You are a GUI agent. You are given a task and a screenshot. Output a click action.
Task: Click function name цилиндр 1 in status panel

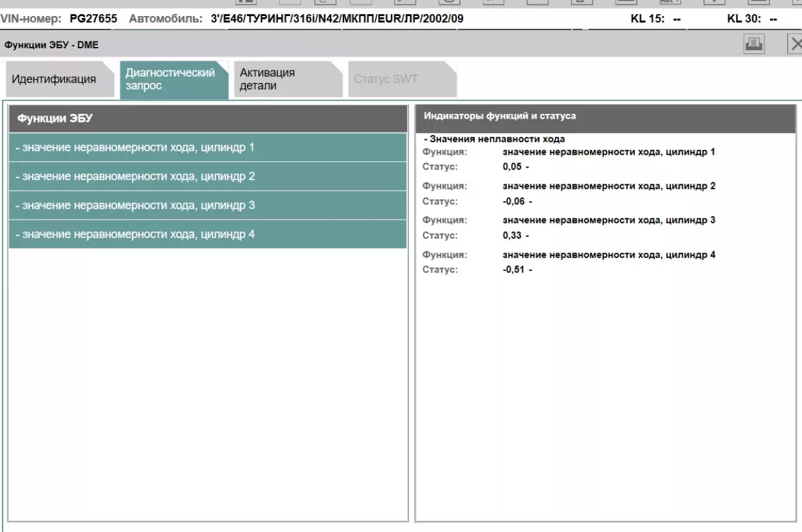[x=609, y=152]
